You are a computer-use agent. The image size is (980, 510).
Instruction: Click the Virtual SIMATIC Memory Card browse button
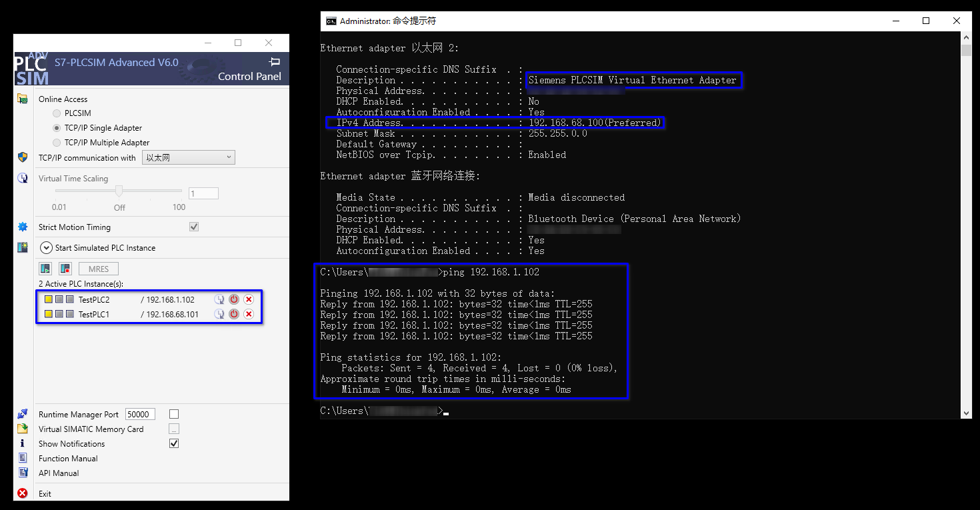173,429
